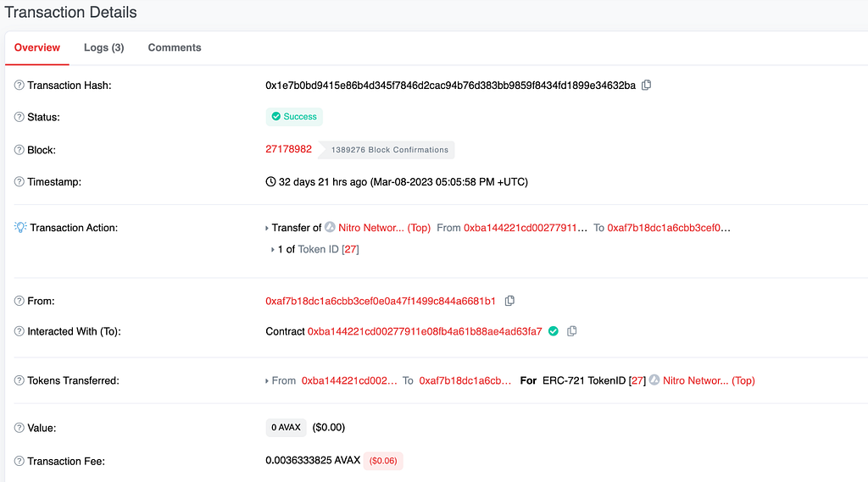Click the Success status badge
Screen dimensions: 868x482
pyautogui.click(x=294, y=117)
